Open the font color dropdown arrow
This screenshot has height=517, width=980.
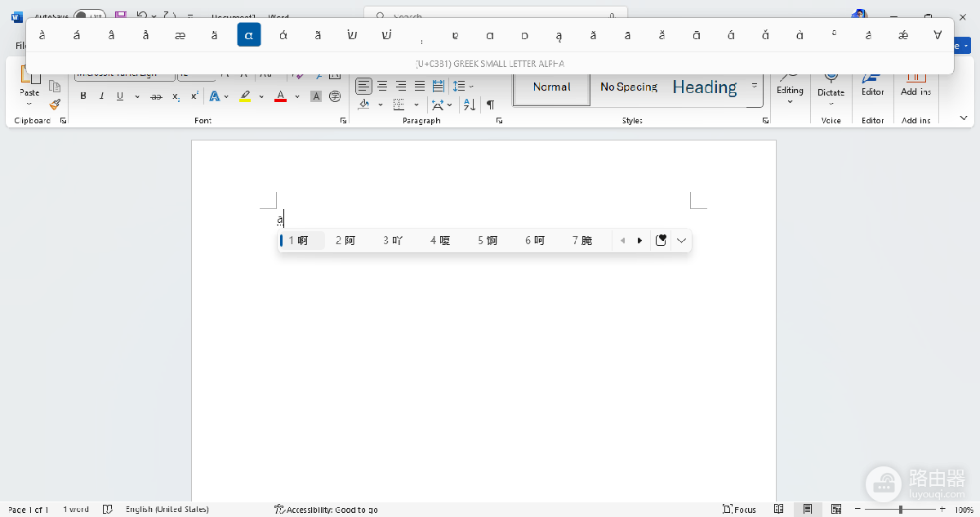(297, 96)
